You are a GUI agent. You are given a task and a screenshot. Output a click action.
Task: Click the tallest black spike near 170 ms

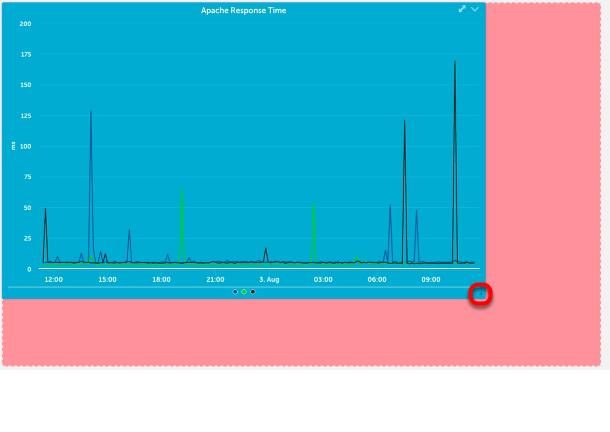[455, 63]
